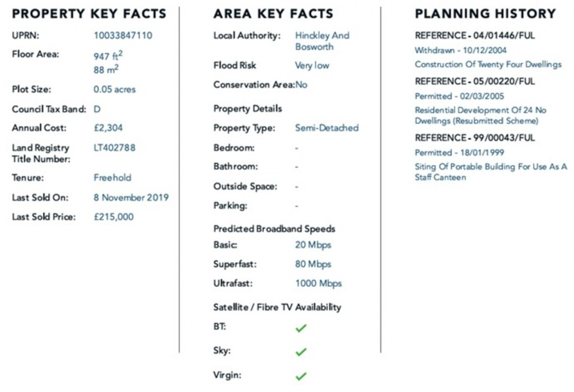The width and height of the screenshot is (574, 392).
Task: Click the Property Key Facts heading
Action: (89, 14)
